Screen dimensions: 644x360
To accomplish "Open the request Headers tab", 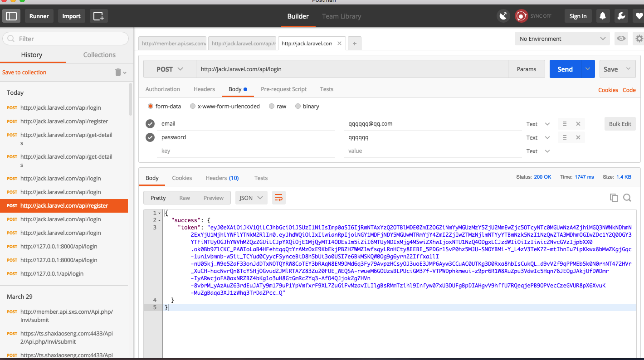I will click(204, 89).
